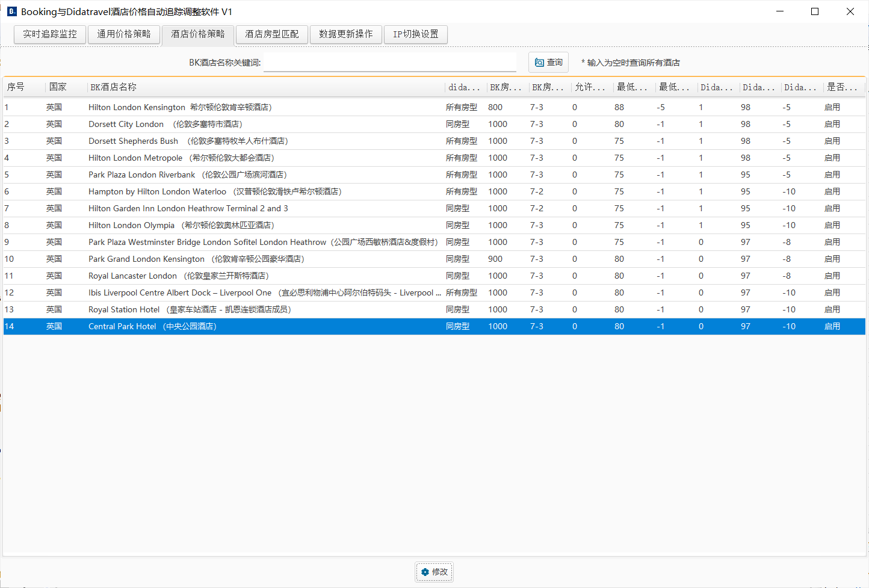Click value 800 in Hilton London Kensington row
The height and width of the screenshot is (588, 869).
(495, 107)
